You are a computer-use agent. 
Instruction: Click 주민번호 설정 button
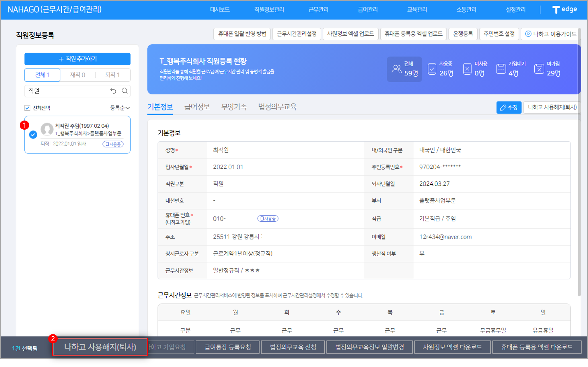click(x=499, y=34)
